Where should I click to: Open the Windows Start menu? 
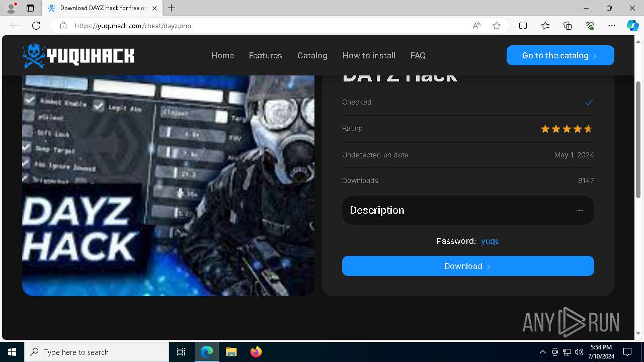(x=12, y=352)
